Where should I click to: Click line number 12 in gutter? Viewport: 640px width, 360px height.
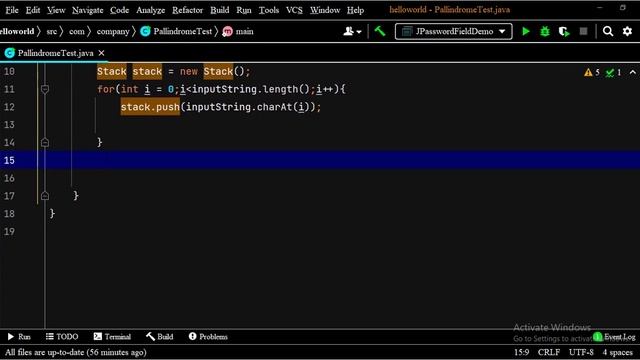[x=9, y=107]
